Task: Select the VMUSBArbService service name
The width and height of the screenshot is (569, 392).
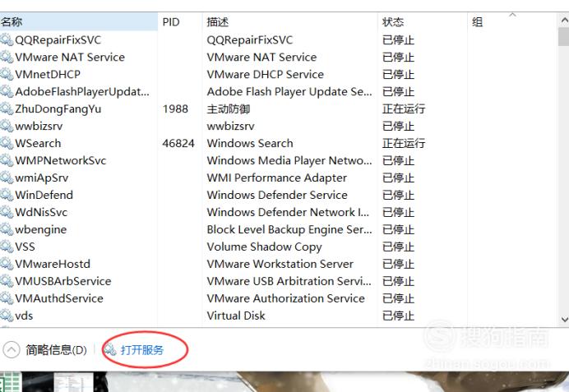Action: click(x=63, y=281)
